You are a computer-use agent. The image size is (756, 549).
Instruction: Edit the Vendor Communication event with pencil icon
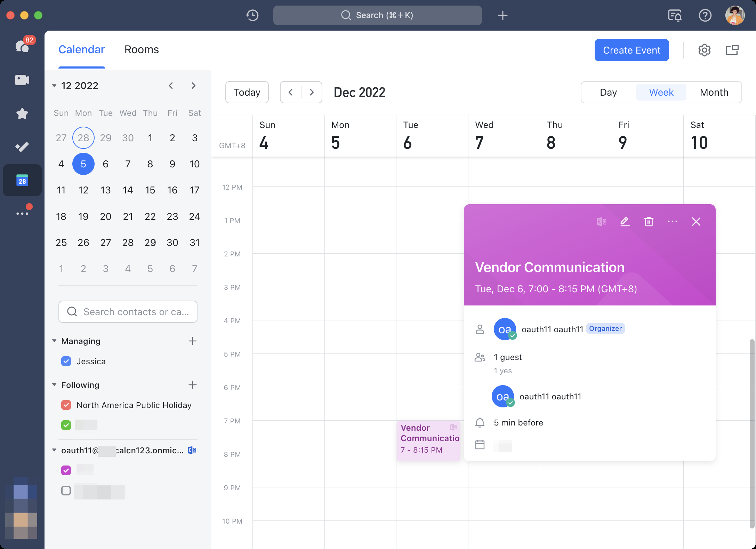(x=625, y=222)
